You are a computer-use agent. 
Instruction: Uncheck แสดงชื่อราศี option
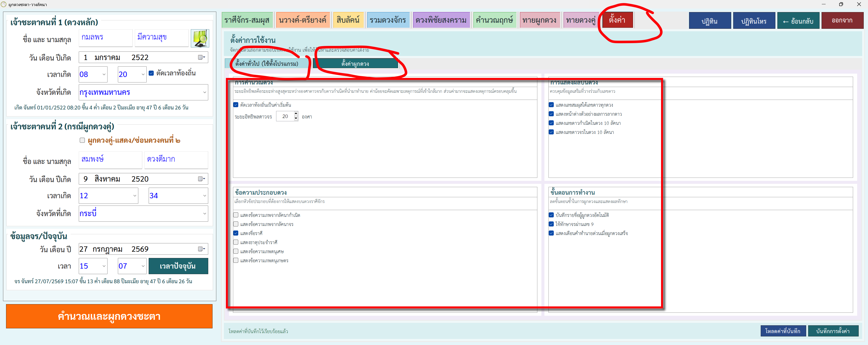tap(236, 233)
